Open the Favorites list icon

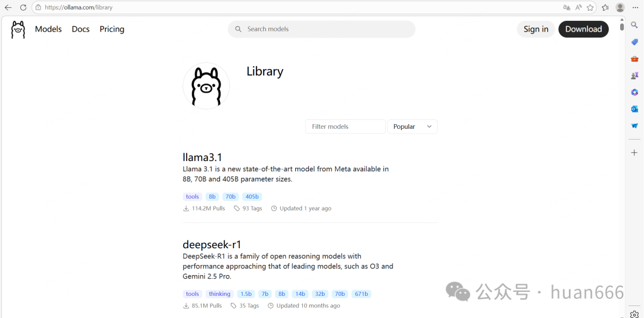click(x=605, y=7)
